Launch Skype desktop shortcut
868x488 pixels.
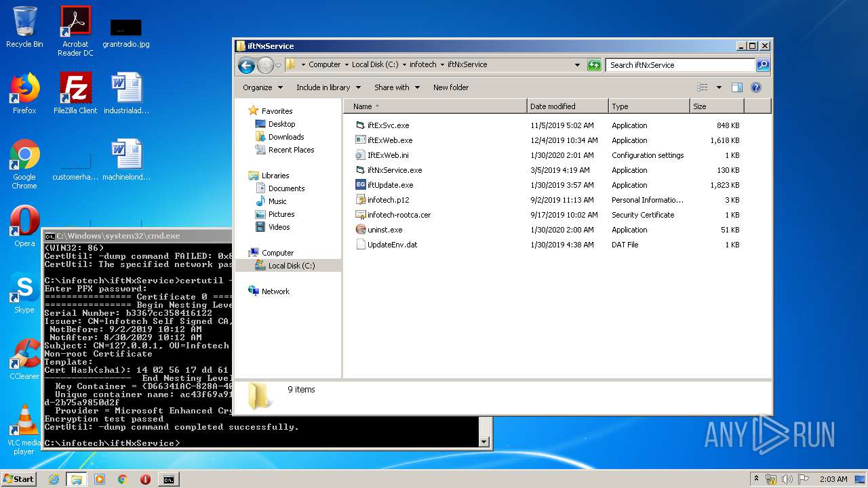pos(24,293)
